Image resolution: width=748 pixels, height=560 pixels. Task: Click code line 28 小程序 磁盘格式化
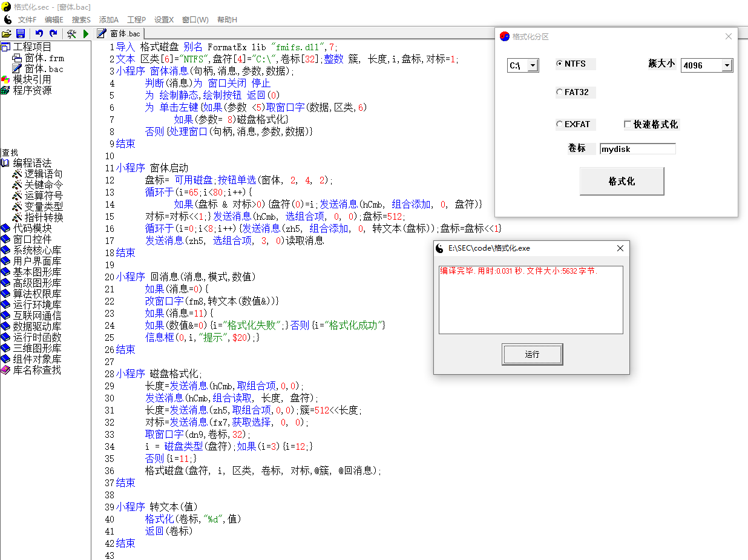point(159,374)
